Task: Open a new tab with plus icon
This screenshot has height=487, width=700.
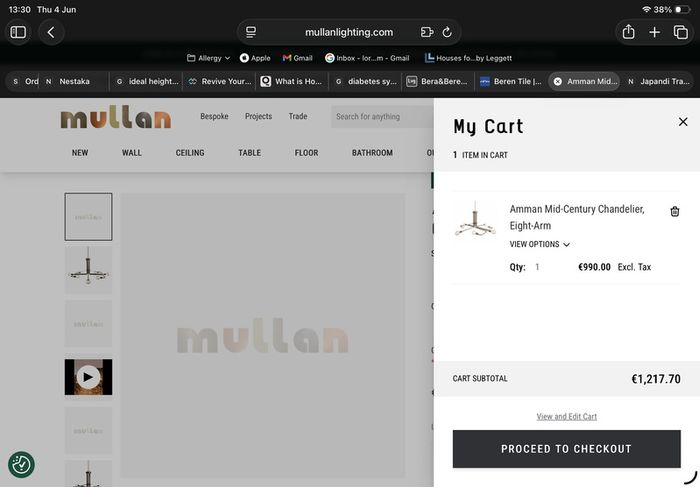Action: [654, 32]
